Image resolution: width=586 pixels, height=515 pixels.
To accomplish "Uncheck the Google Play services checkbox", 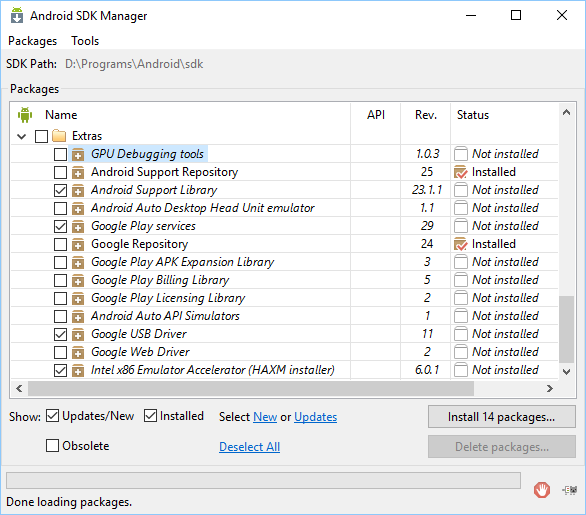I will (x=60, y=226).
